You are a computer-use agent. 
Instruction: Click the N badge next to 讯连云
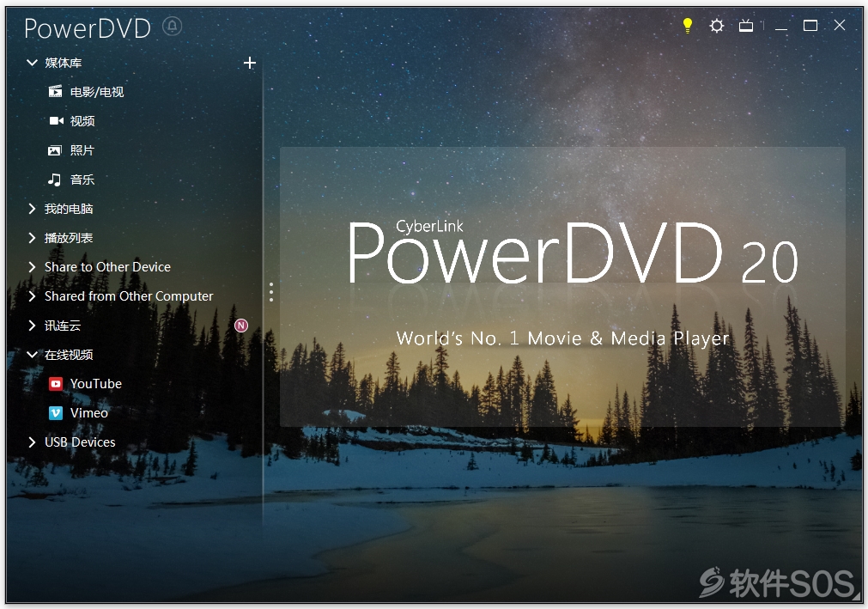coord(241,326)
